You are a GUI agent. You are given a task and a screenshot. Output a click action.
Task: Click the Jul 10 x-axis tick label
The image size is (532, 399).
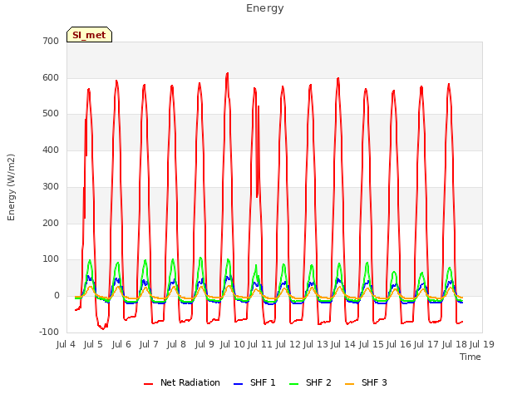[233, 344]
